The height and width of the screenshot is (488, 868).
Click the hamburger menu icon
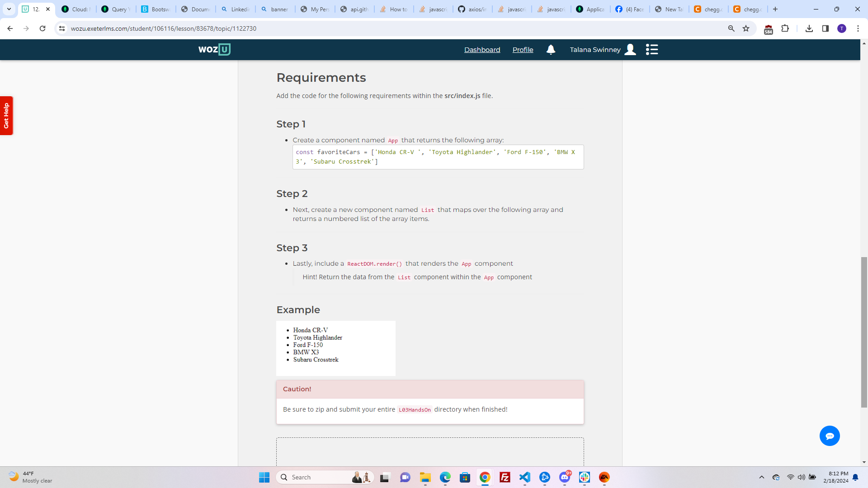[x=653, y=50]
